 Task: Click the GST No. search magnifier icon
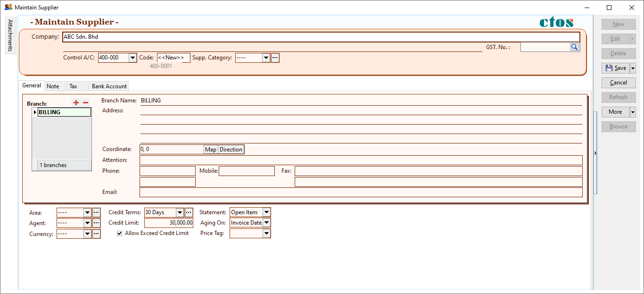click(x=574, y=47)
